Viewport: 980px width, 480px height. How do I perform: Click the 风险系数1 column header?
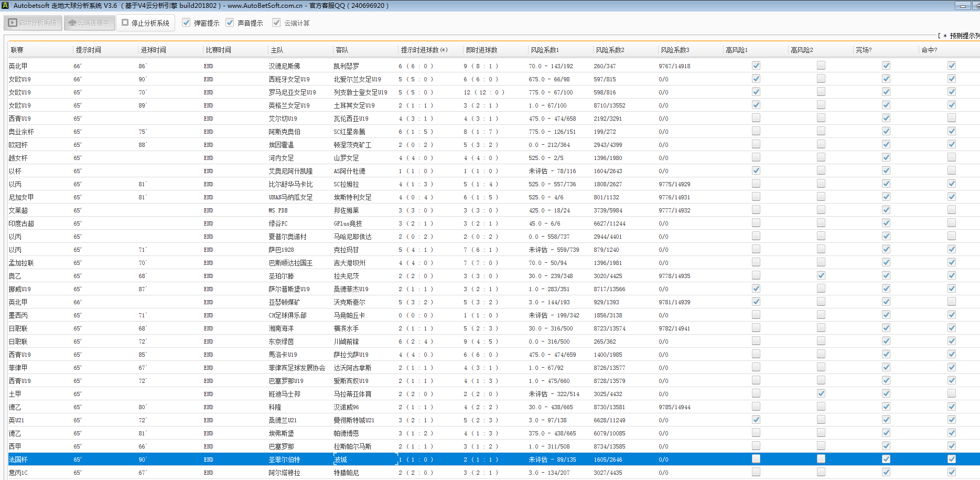coord(545,50)
